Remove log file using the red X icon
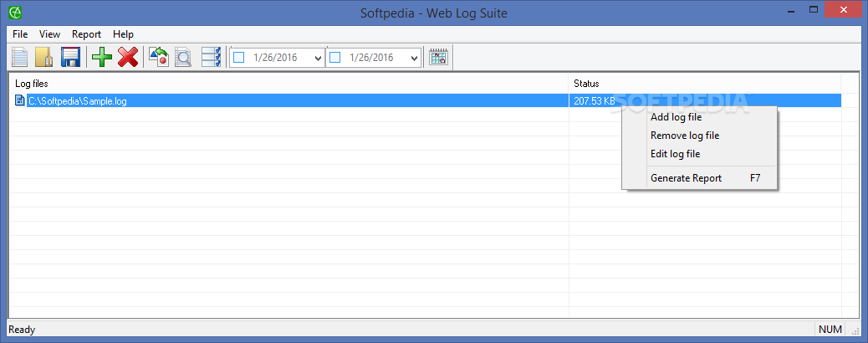The image size is (868, 343). pos(128,57)
